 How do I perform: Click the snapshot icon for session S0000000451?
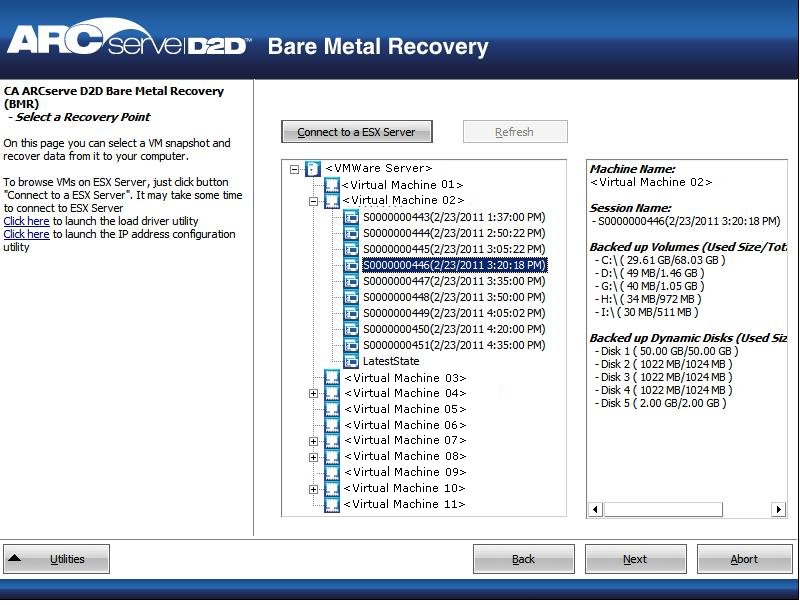[x=351, y=345]
